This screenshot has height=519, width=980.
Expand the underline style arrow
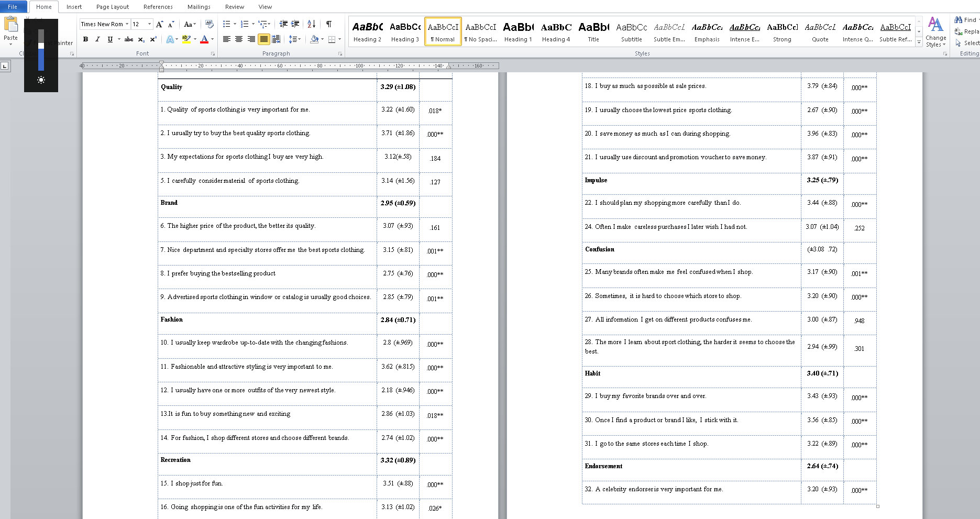tap(119, 39)
